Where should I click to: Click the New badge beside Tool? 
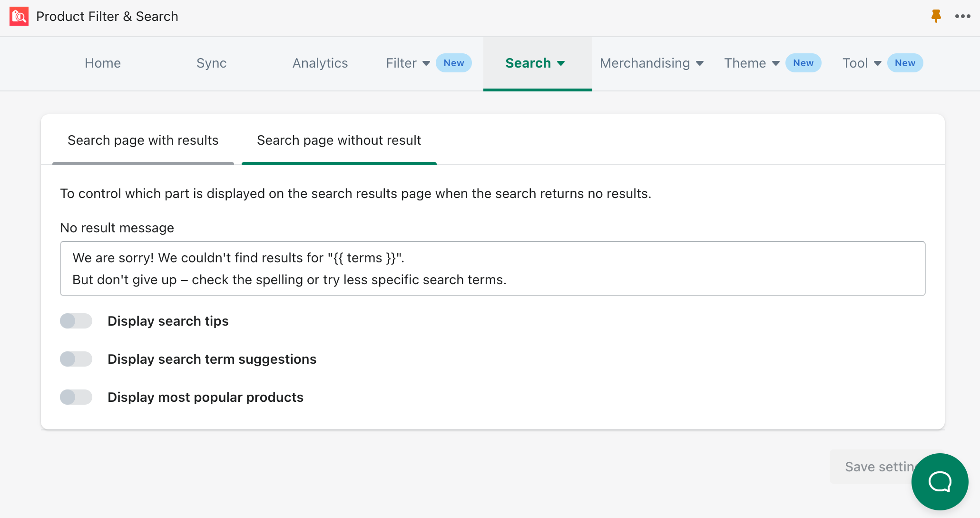point(905,63)
